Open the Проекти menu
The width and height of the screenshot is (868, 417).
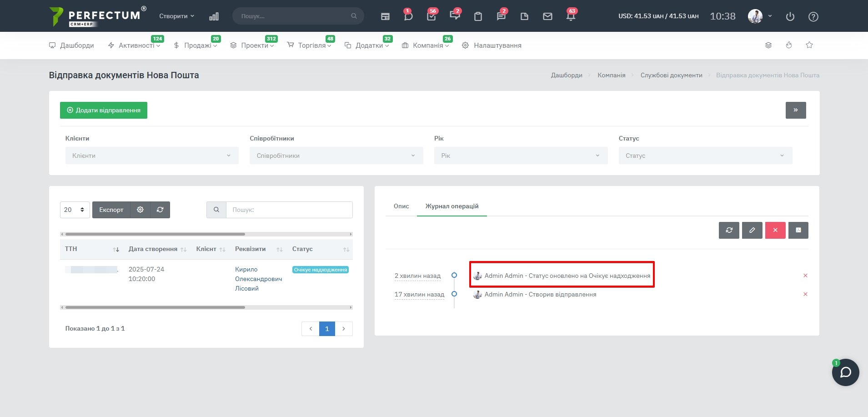(x=252, y=45)
